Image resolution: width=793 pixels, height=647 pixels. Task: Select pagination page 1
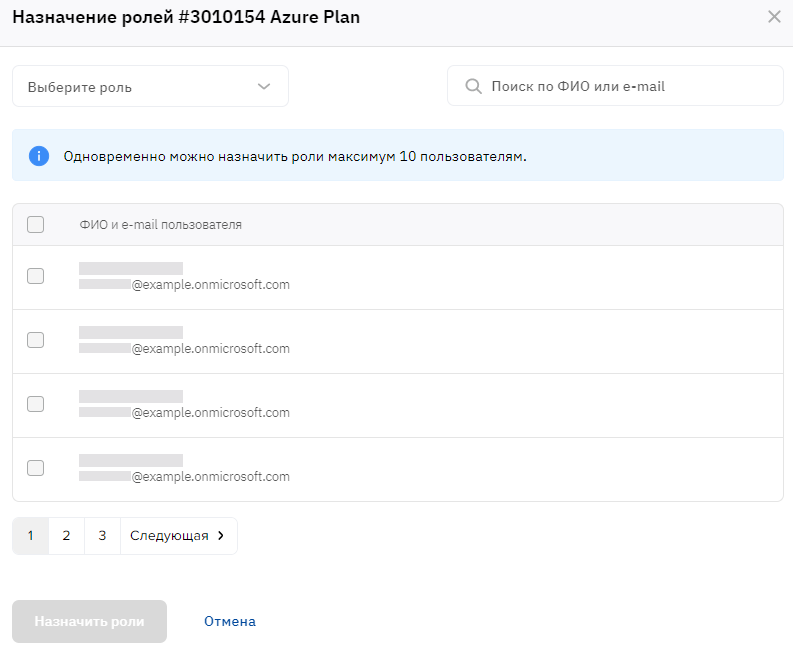click(x=31, y=536)
